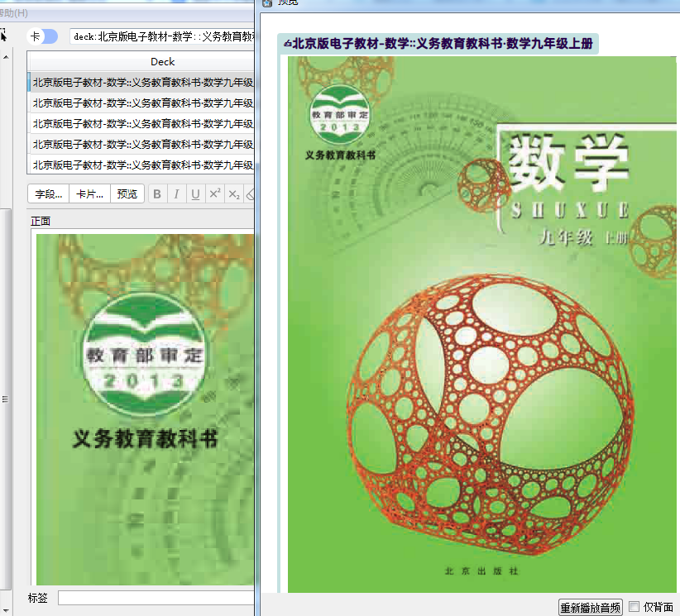This screenshot has height=616, width=680.
Task: Select the highlighted first row in Deck list
Action: click(141, 83)
